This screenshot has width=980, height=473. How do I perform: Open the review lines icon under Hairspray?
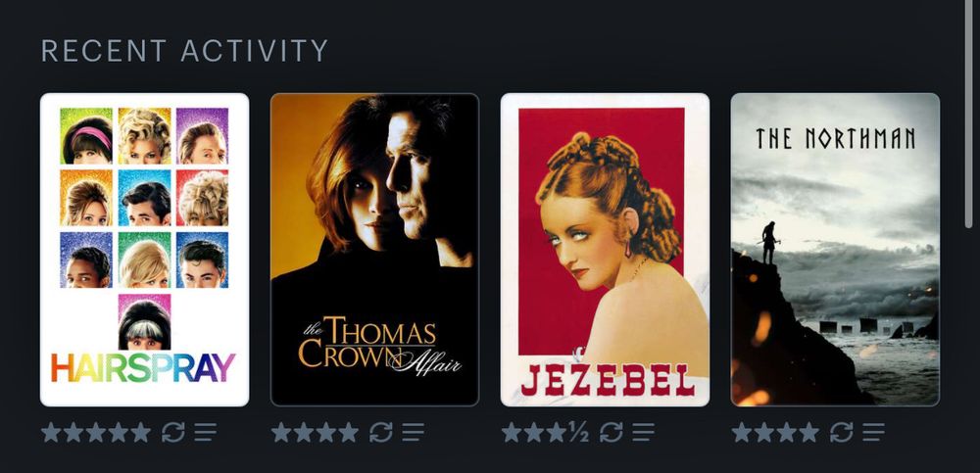tap(205, 432)
